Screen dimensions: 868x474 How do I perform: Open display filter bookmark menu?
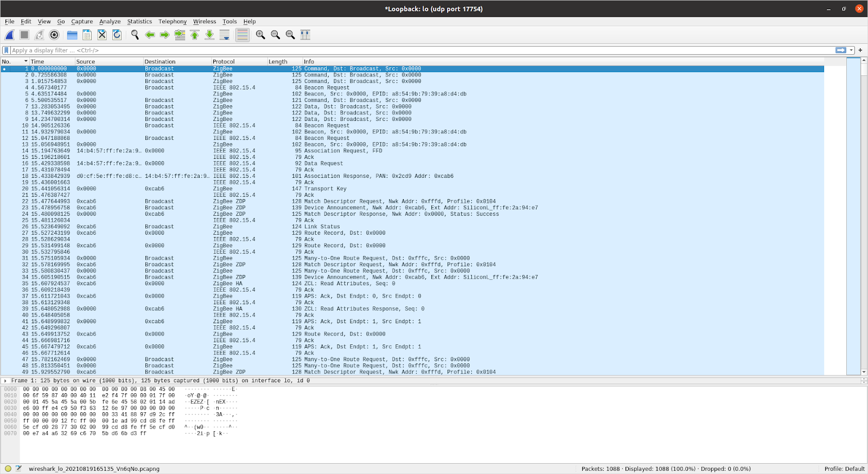pos(7,50)
